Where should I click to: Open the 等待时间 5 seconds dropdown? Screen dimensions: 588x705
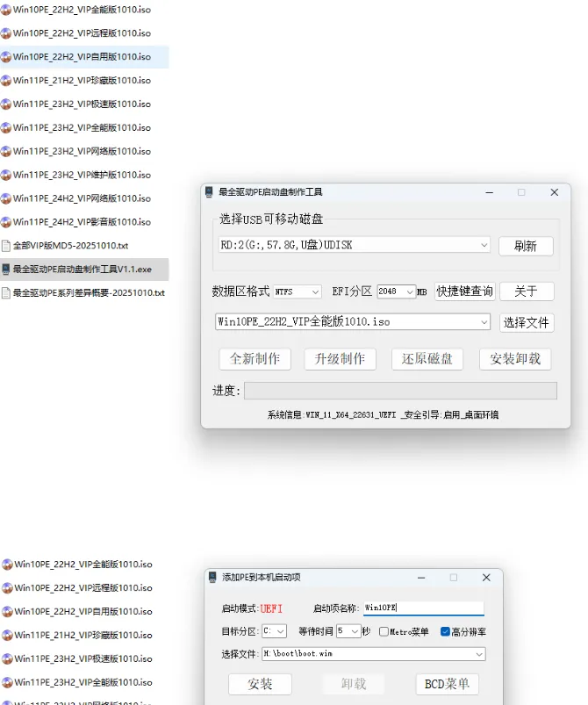tap(348, 631)
